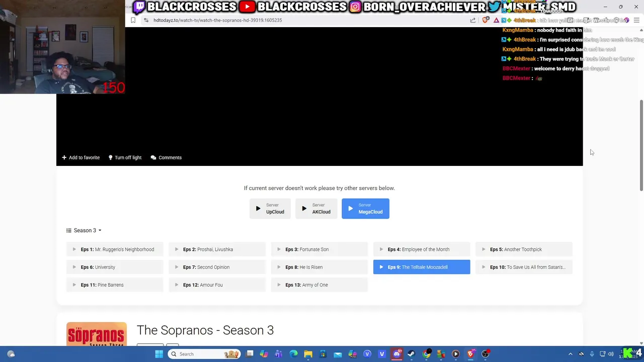Play Eps 10: To Save Us All from Satan's

524,267
